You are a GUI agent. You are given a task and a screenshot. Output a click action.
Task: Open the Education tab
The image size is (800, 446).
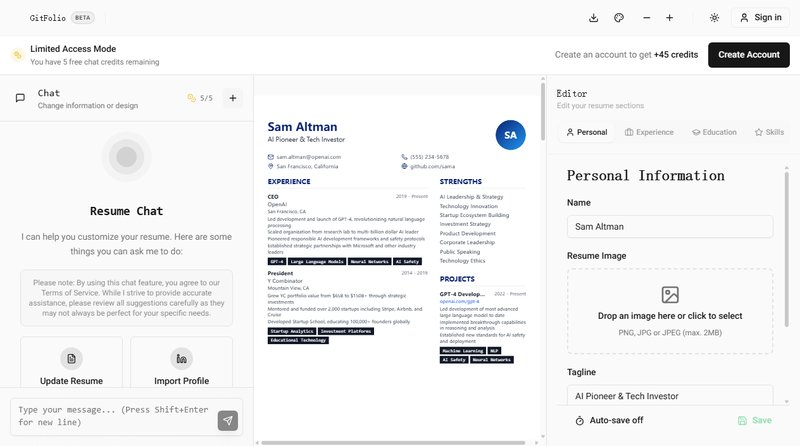713,132
